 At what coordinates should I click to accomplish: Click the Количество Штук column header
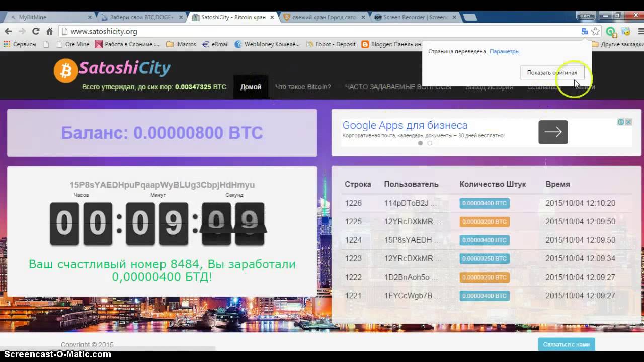[493, 184]
